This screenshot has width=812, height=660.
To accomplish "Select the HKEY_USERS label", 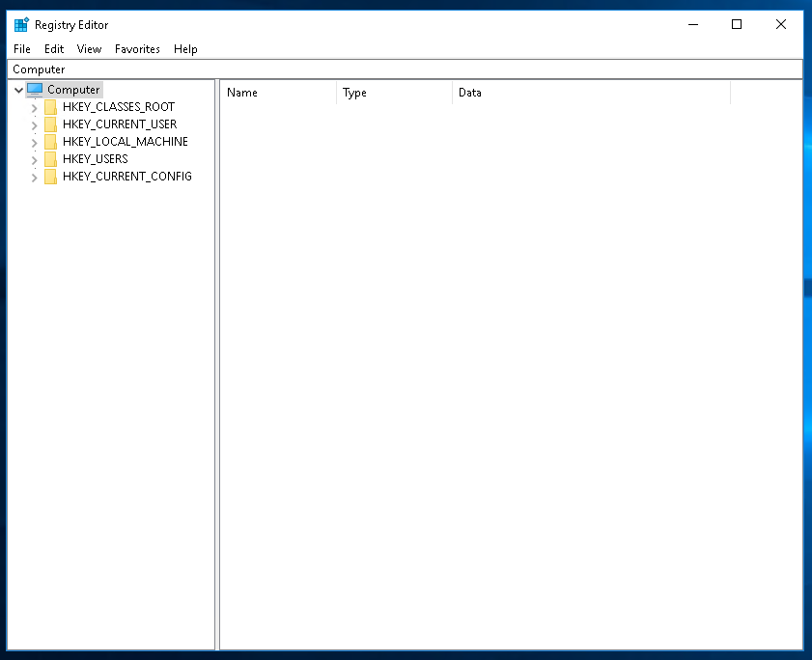I will point(96,159).
